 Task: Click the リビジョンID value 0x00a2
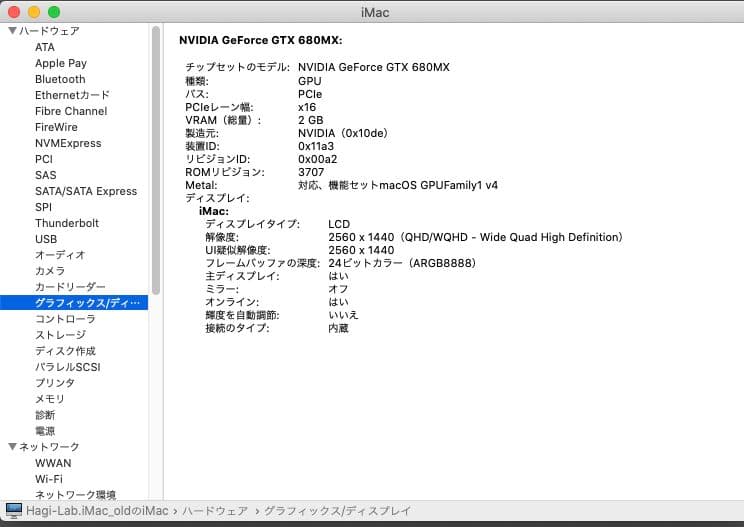[x=317, y=159]
